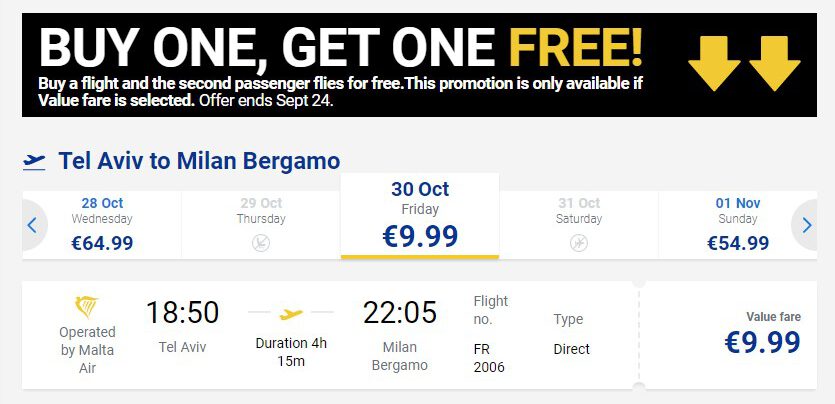
Task: Click the 18:50 Tel Aviv departure time
Action: 182,312
